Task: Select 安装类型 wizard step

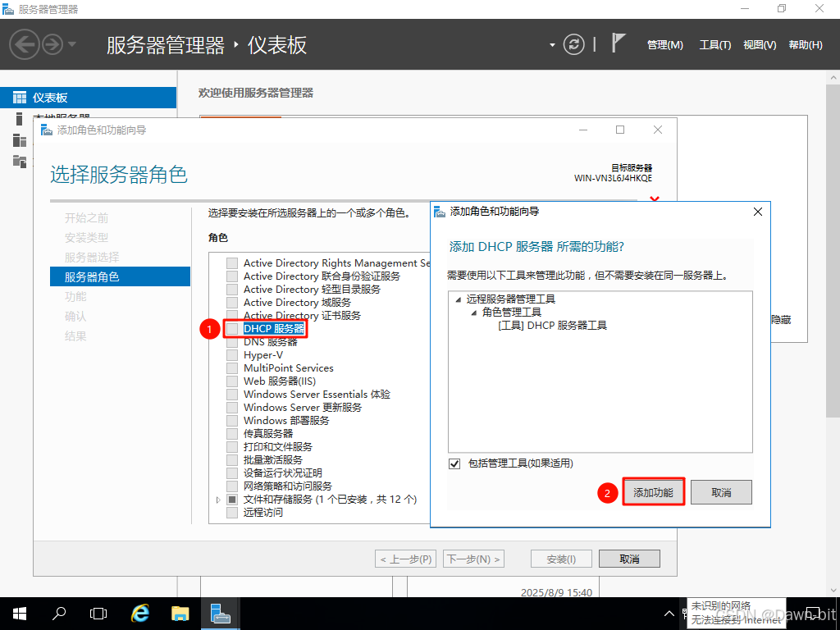Action: click(x=87, y=237)
